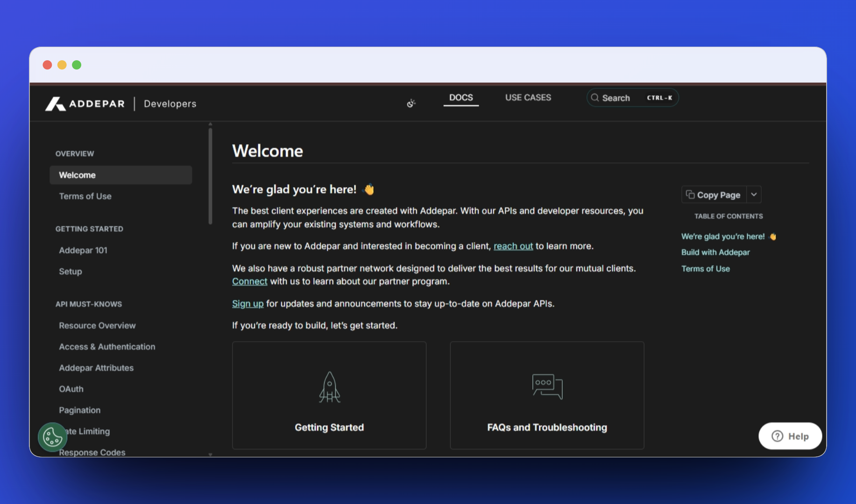Screen dimensions: 856x504
Task: Click the red window close button
Action: [47, 65]
